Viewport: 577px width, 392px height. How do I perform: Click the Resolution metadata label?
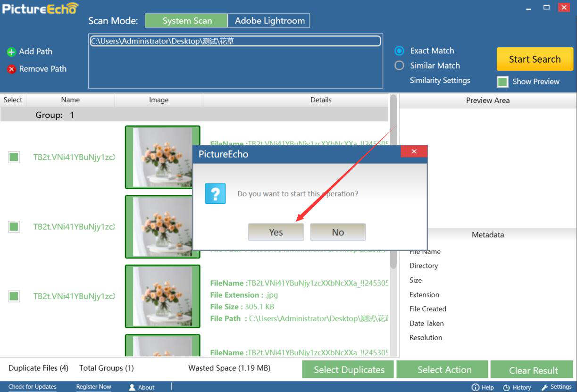(426, 337)
